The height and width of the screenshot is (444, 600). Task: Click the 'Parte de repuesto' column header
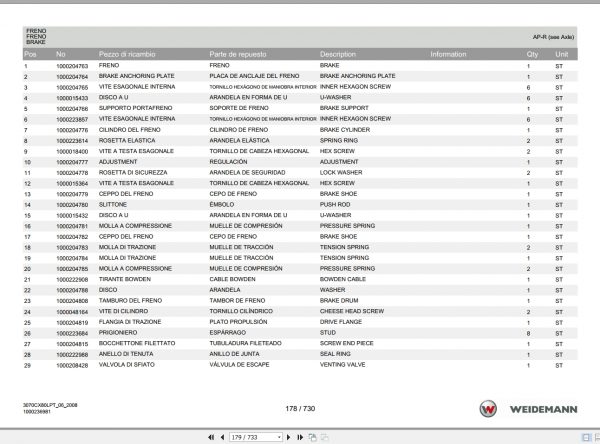click(x=238, y=54)
